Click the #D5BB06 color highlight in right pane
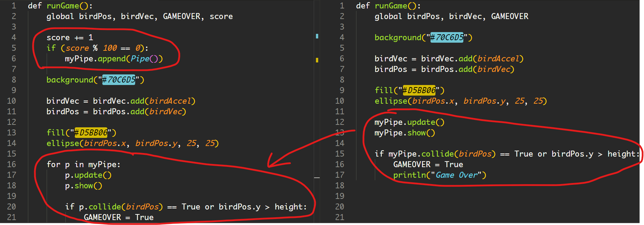Viewport: 644px width, 225px height. click(x=419, y=90)
